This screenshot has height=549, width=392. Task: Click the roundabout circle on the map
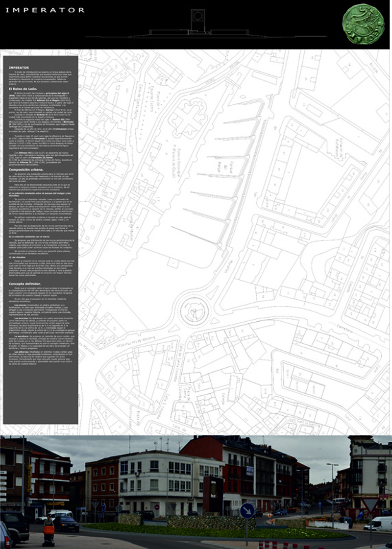coord(195,310)
